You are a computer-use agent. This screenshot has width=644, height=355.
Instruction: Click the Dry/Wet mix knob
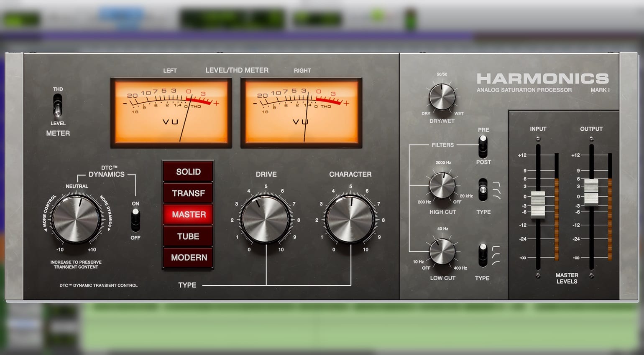click(x=442, y=96)
